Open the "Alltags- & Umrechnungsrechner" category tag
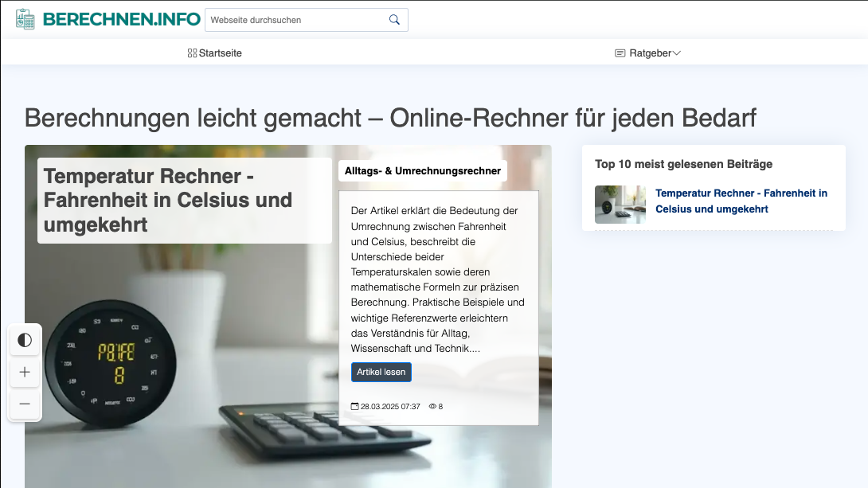Image resolution: width=868 pixels, height=488 pixels. tap(422, 170)
